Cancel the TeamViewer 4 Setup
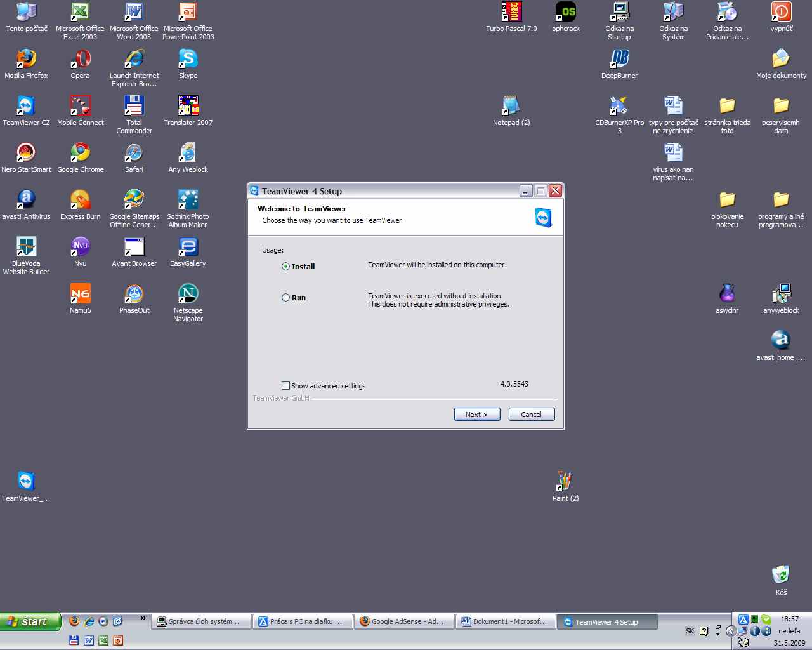812x650 pixels. click(x=532, y=415)
